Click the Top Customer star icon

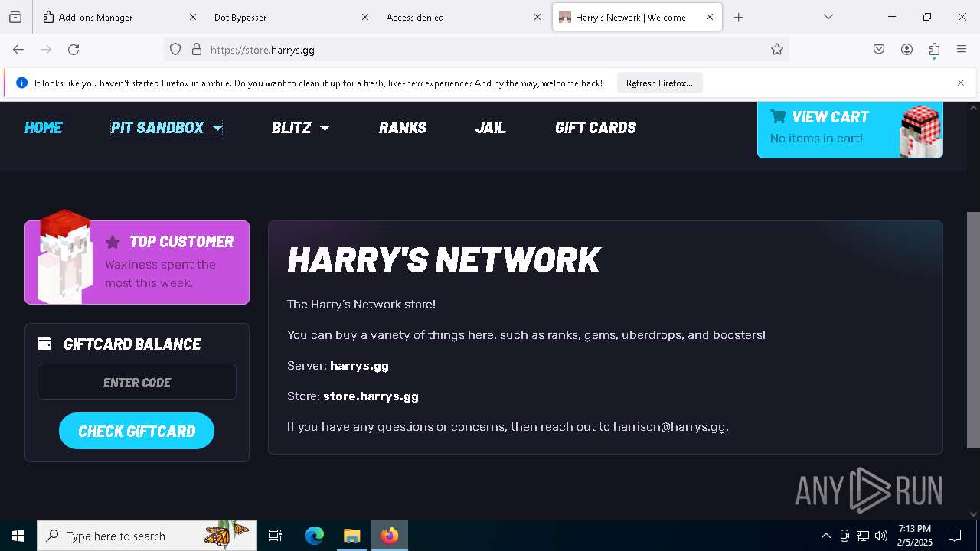(x=113, y=243)
